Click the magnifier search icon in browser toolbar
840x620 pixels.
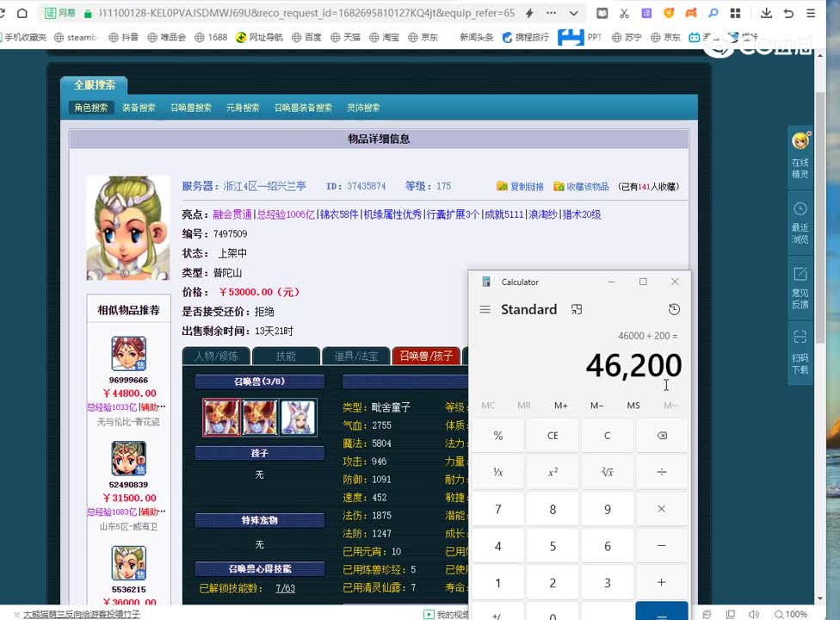[713, 14]
